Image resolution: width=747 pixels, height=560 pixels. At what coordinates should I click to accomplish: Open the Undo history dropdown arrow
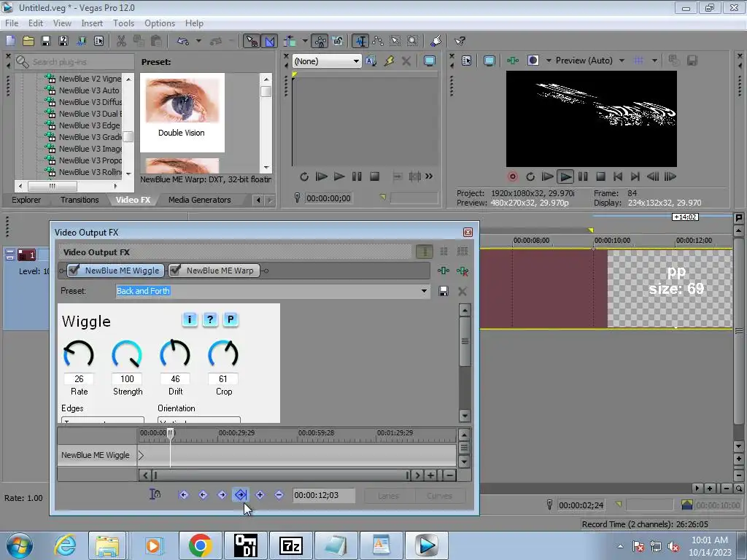[198, 42]
